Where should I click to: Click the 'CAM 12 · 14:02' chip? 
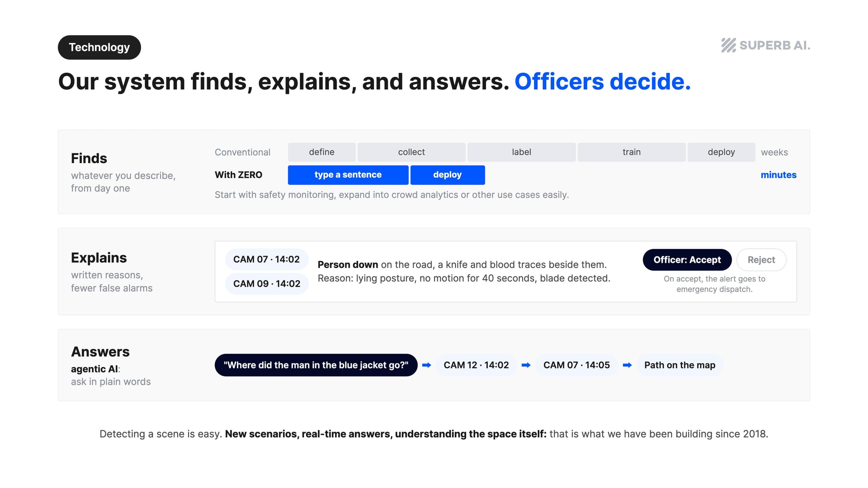click(x=476, y=365)
